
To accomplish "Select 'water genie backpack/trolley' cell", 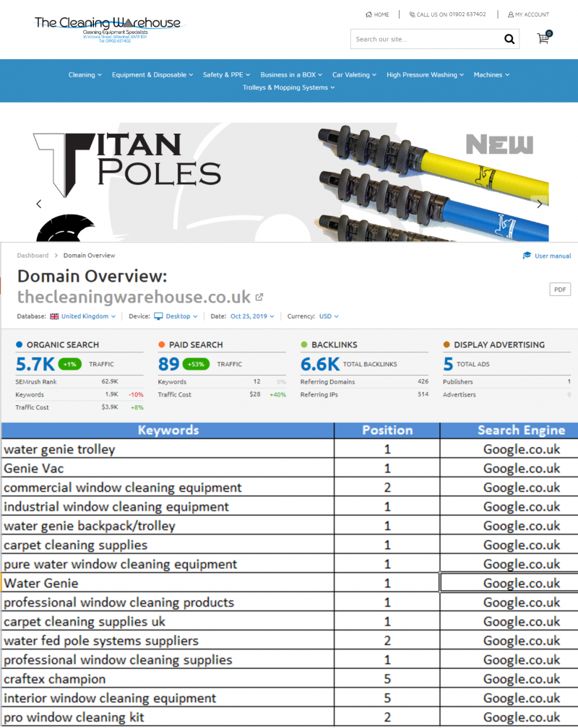I will pos(168,526).
